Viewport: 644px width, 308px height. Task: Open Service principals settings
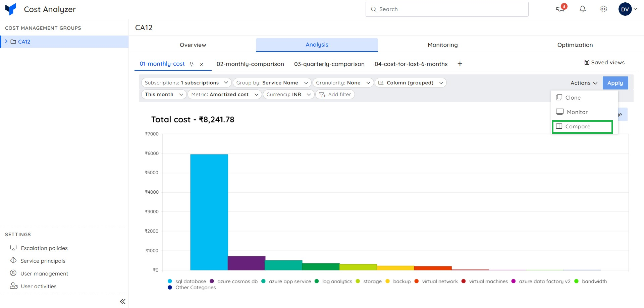point(38,261)
